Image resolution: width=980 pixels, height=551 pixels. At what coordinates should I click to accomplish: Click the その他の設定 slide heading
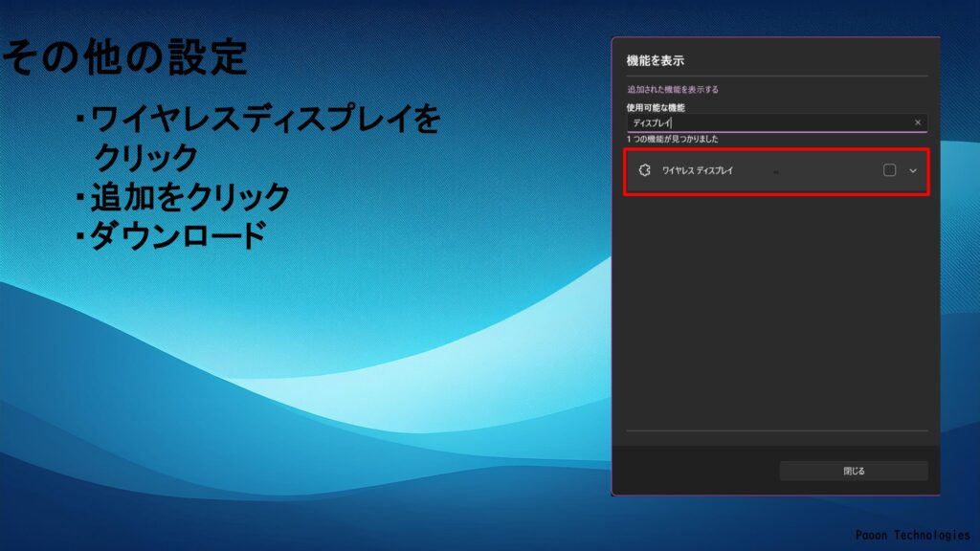(x=124, y=57)
